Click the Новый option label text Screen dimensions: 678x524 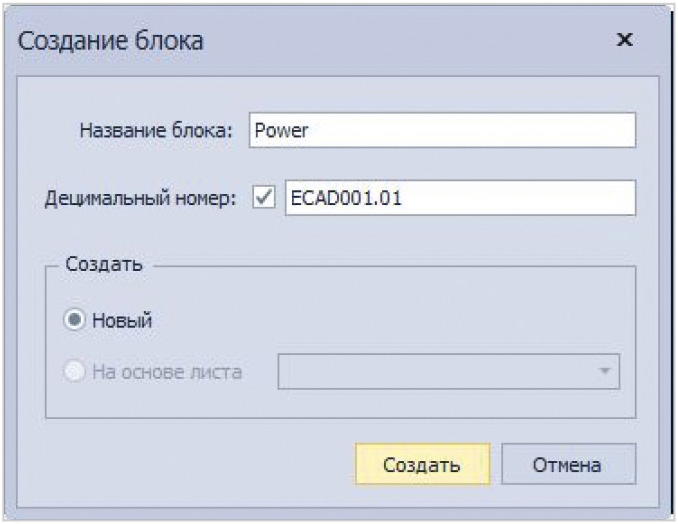pyautogui.click(x=122, y=321)
